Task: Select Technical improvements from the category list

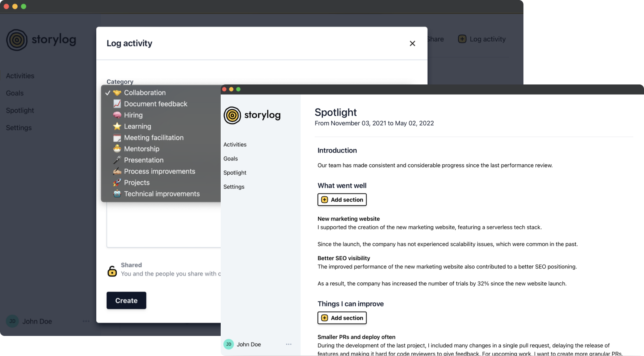Action: 161,194
